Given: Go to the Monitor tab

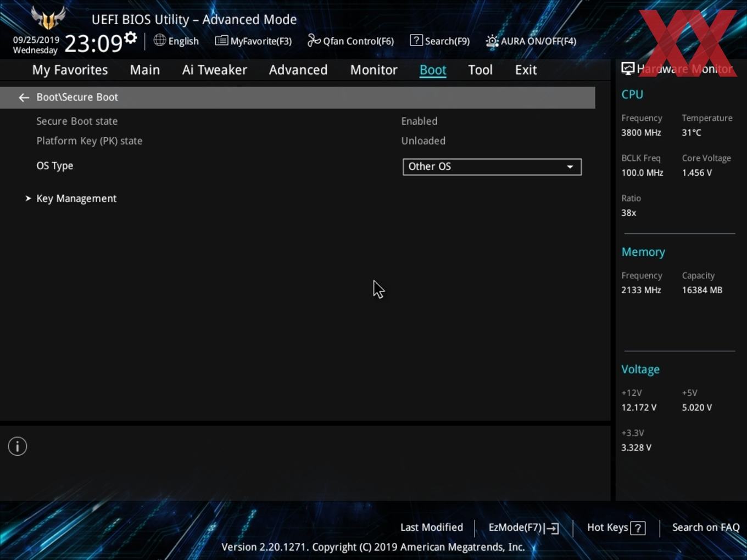Looking at the screenshot, I should 374,70.
